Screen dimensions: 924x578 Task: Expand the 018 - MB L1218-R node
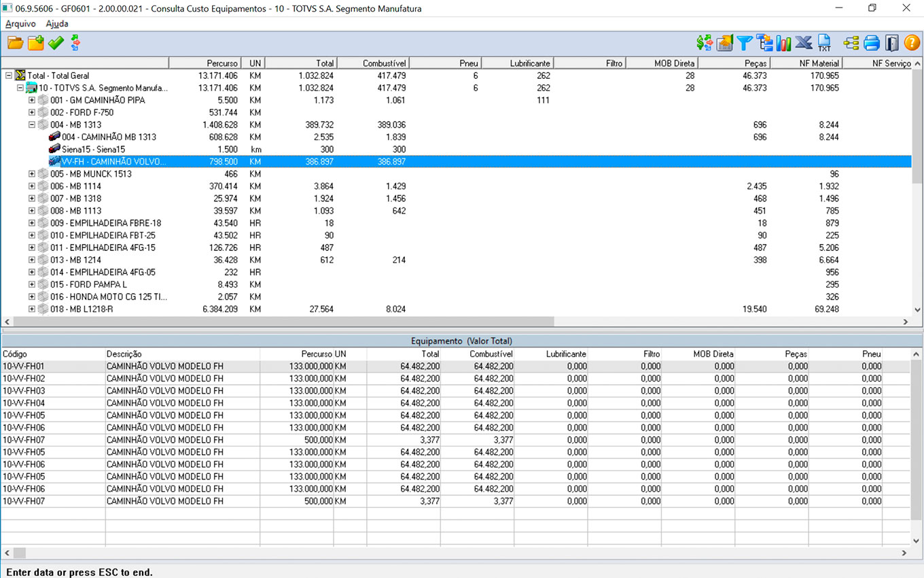32,309
